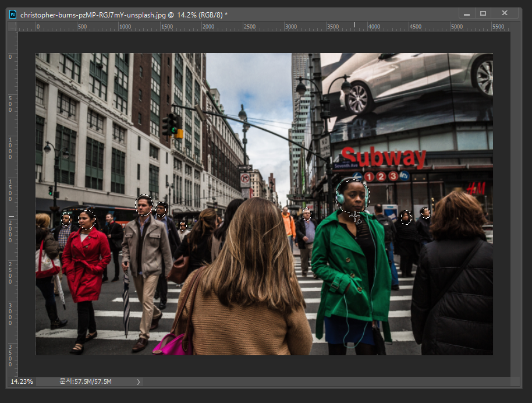Click the red Subway sign in the photo
The image size is (532, 403).
(384, 158)
